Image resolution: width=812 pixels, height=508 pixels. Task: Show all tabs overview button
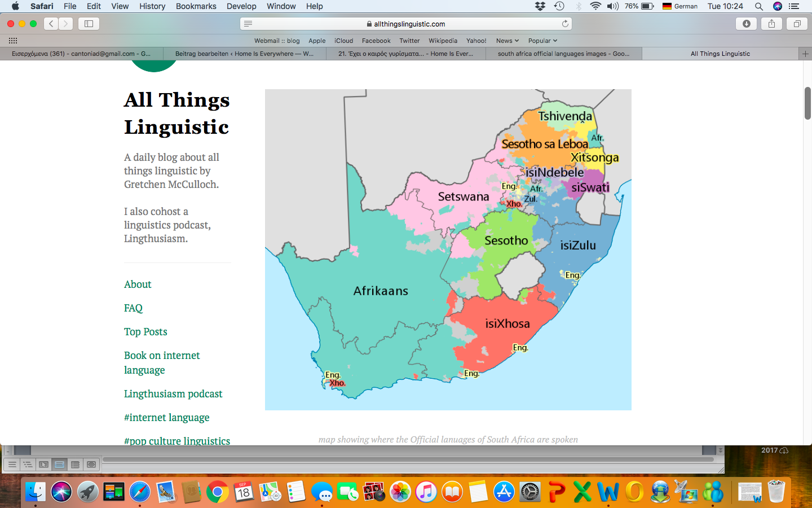[797, 24]
